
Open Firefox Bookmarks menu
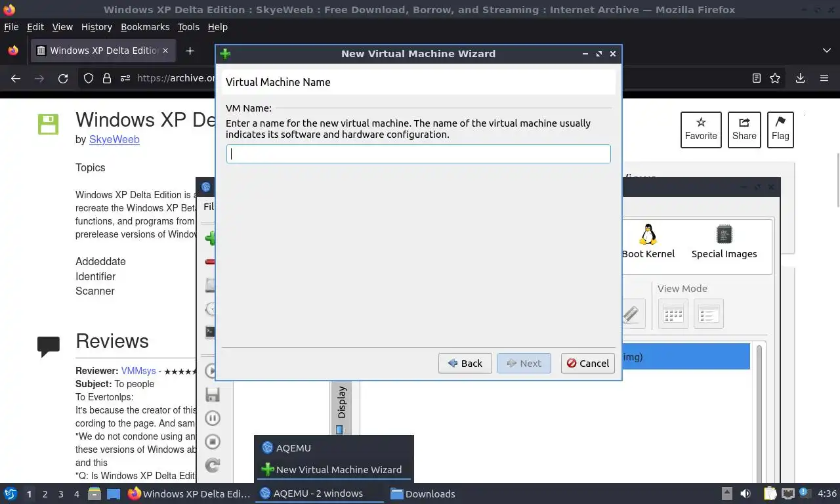(x=145, y=27)
